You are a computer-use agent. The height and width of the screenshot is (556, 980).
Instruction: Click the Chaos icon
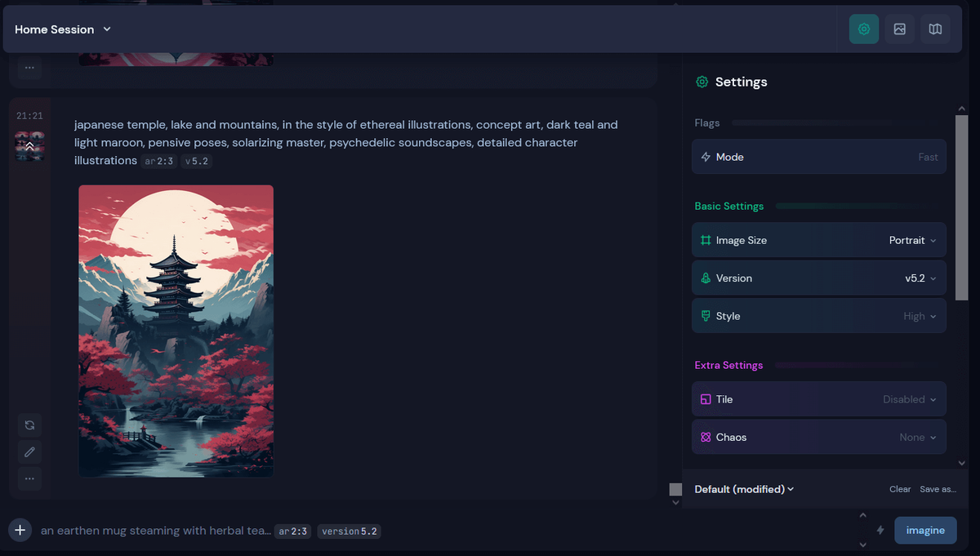(706, 438)
